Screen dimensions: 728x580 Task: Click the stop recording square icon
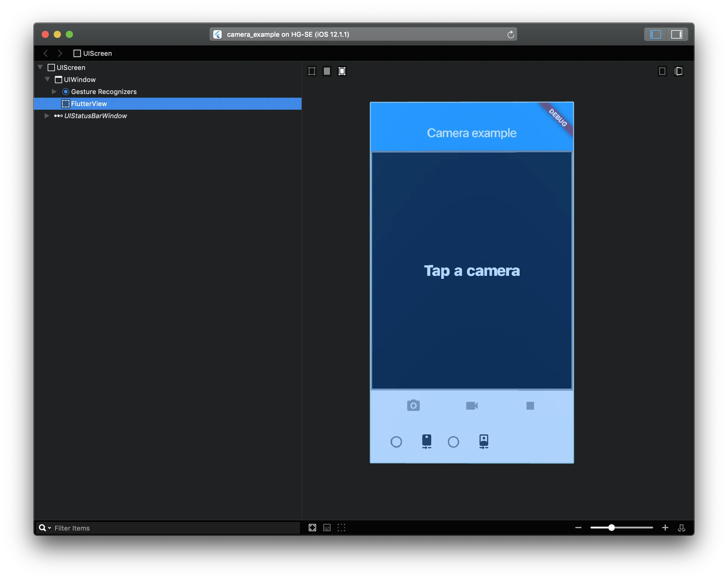click(530, 405)
